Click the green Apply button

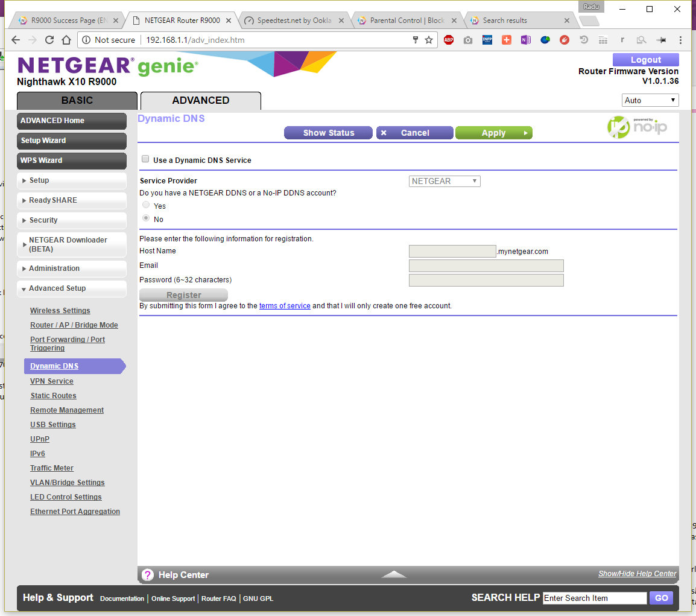click(493, 133)
